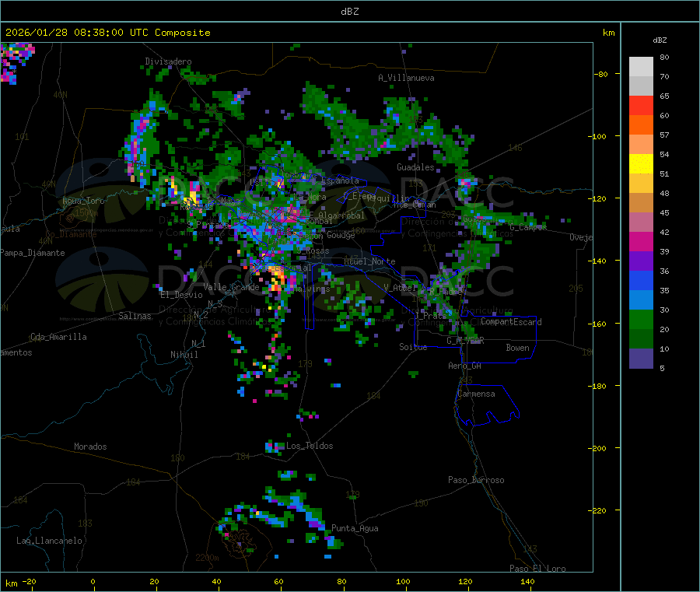Screen dimensions: 700x592
Task: Click the Goudge location label
Action: pyautogui.click(x=341, y=235)
